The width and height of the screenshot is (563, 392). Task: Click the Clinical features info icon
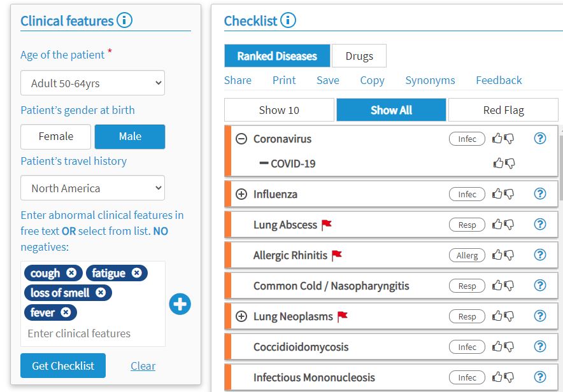click(x=124, y=20)
